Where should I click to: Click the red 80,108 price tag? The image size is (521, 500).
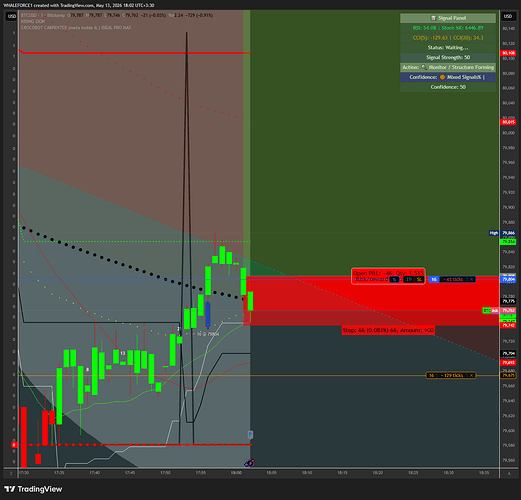[x=508, y=53]
